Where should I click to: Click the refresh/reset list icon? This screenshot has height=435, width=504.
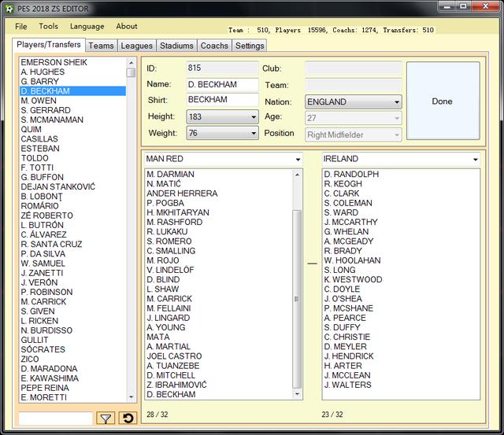point(127,418)
